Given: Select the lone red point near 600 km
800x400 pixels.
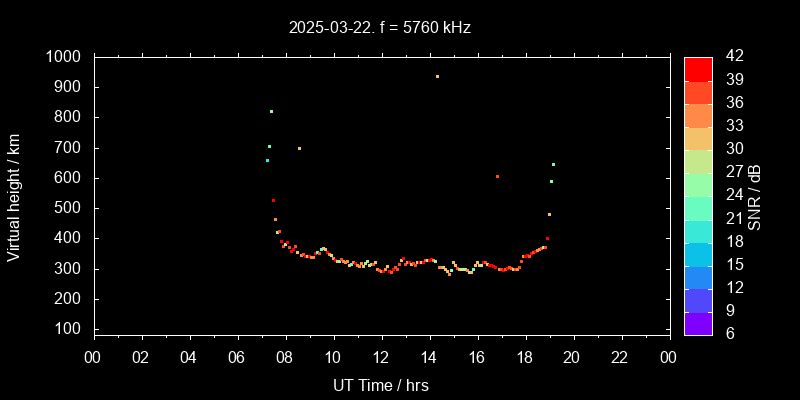Looking at the screenshot, I should coord(497,176).
